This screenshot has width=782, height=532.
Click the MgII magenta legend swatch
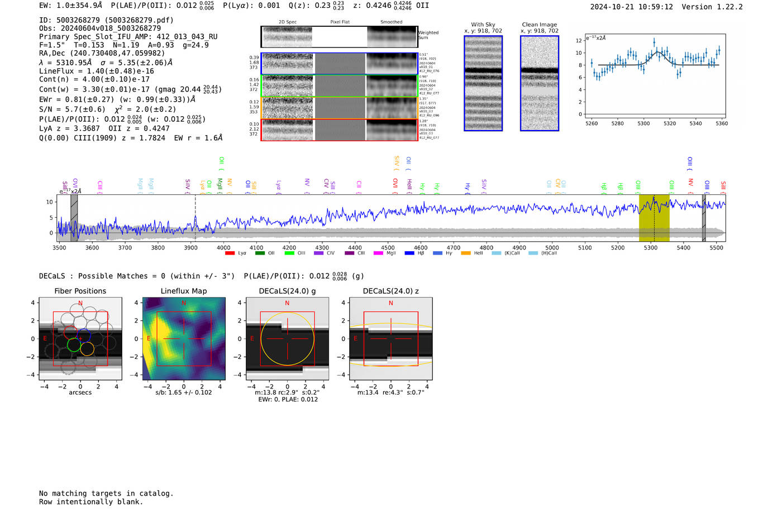tap(378, 253)
